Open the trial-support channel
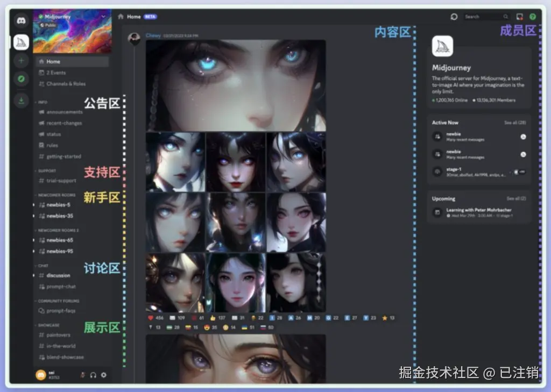 pyautogui.click(x=72, y=181)
